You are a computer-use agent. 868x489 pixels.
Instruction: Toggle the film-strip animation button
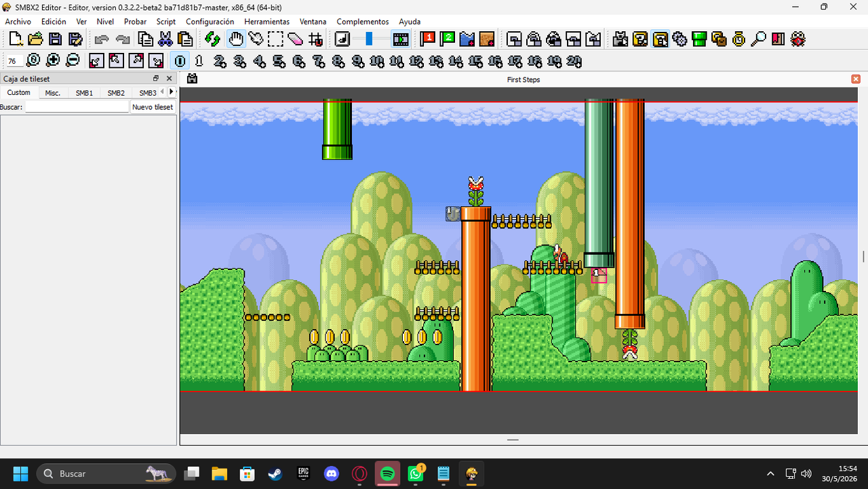pyautogui.click(x=401, y=39)
